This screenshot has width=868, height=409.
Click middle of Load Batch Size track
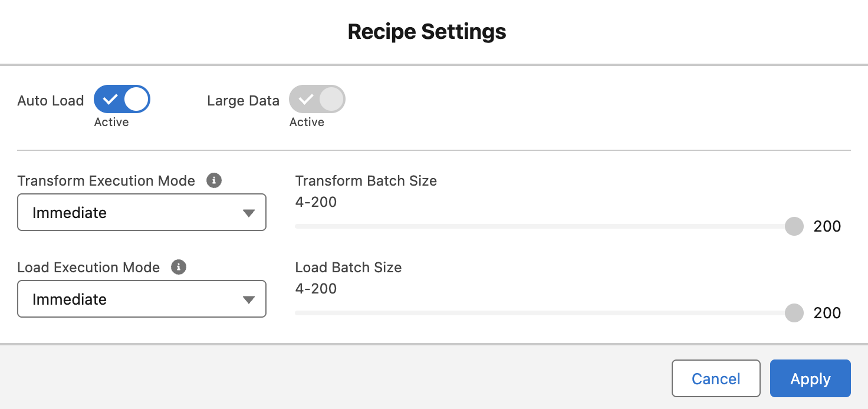pyautogui.click(x=544, y=313)
